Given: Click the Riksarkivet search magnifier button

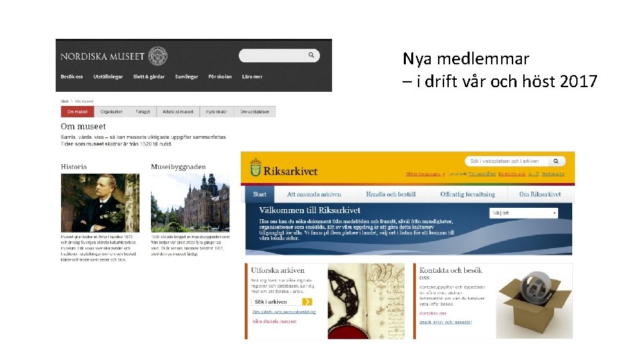Looking at the screenshot, I should point(555,162).
